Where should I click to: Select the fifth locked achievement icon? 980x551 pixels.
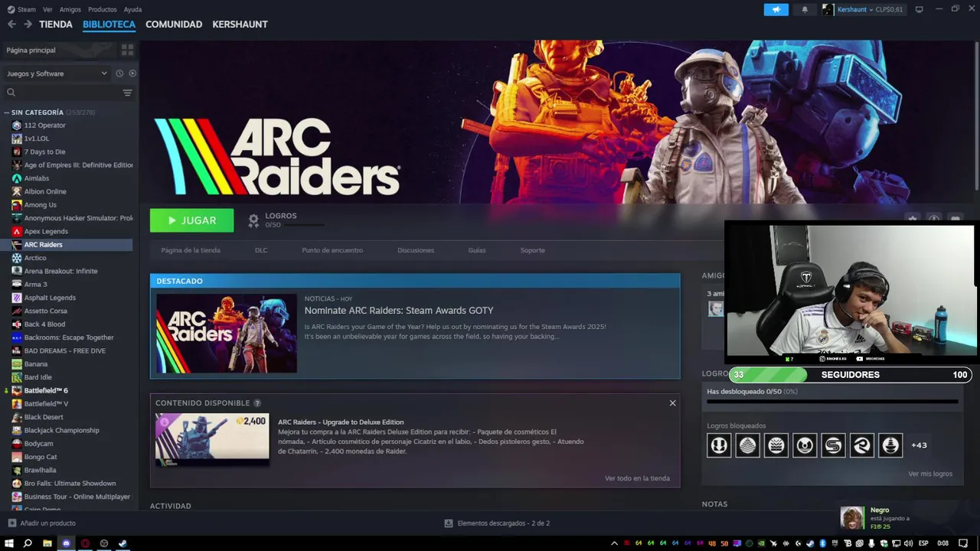[833, 445]
